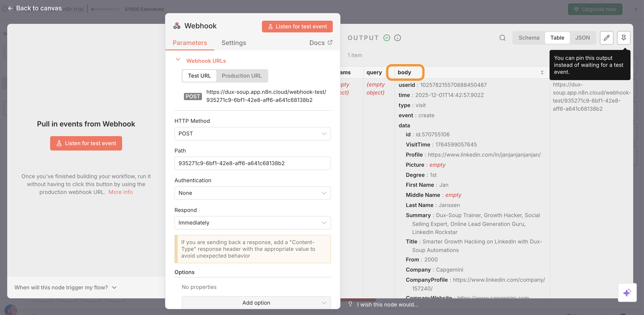Open the HTTP Method dropdown
The width and height of the screenshot is (644, 315).
(x=252, y=134)
